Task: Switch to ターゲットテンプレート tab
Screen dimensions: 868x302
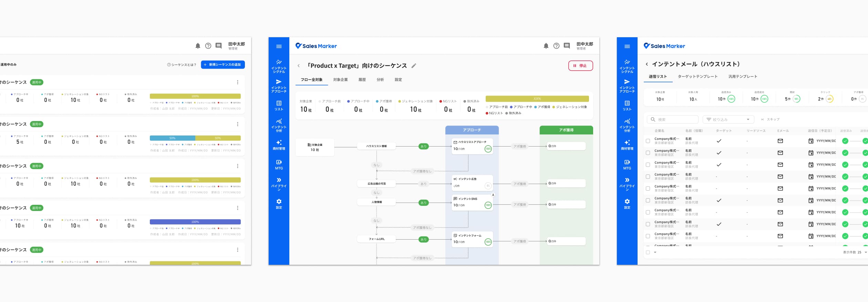Action: coord(697,77)
